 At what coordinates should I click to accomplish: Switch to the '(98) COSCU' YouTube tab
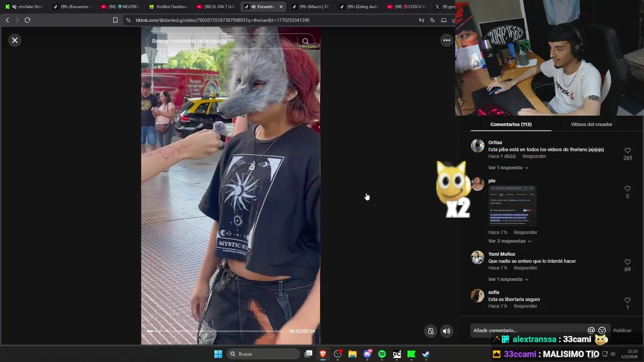tap(407, 7)
